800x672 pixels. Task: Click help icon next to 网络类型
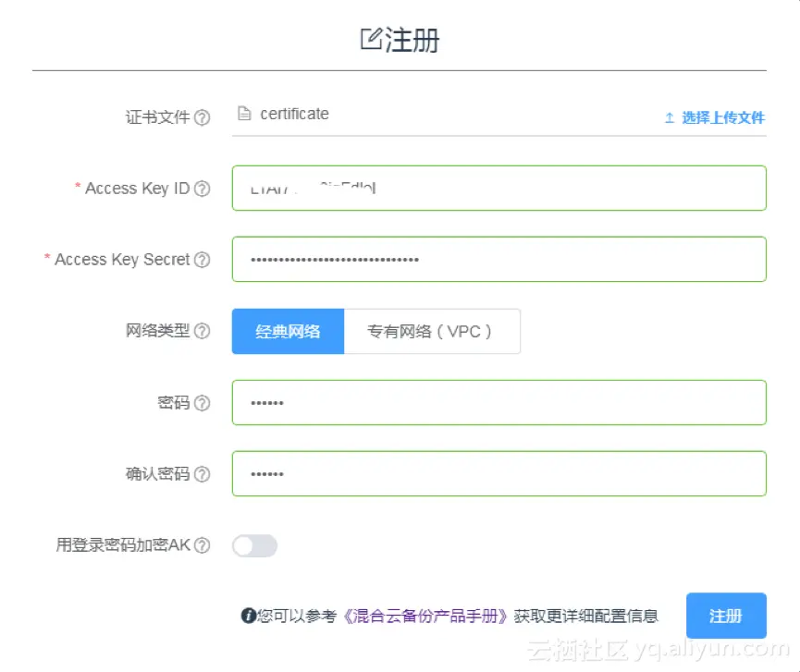pyautogui.click(x=202, y=331)
